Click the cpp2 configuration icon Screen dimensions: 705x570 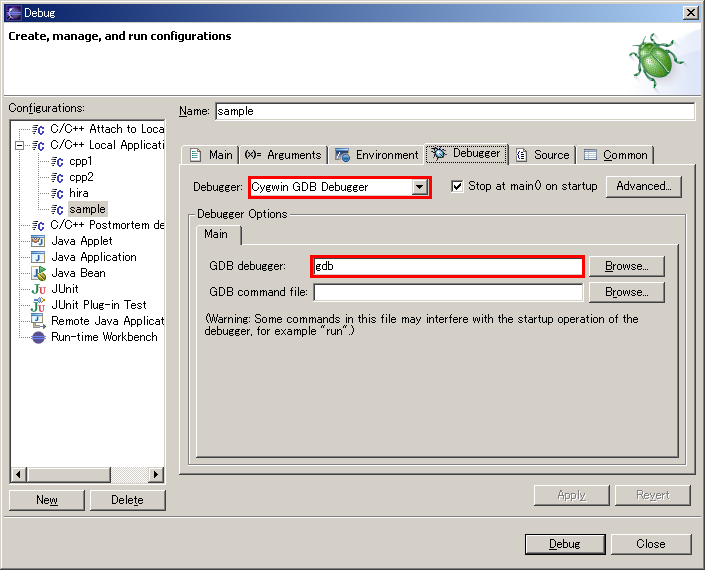[57, 178]
